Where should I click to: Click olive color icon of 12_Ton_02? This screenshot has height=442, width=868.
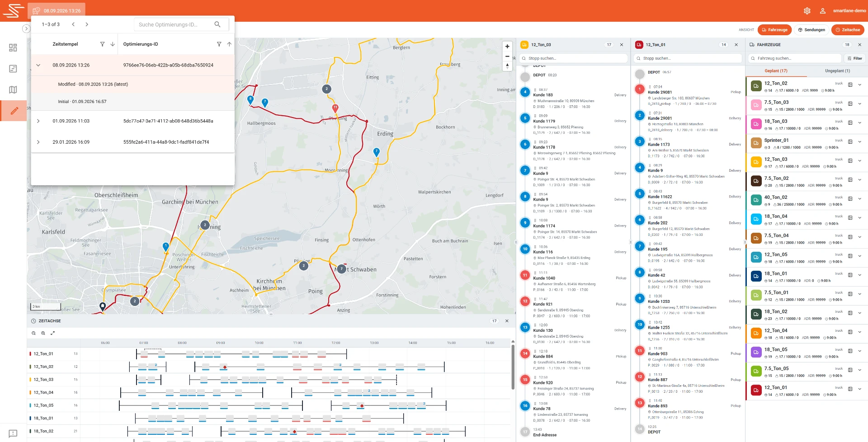(755, 86)
